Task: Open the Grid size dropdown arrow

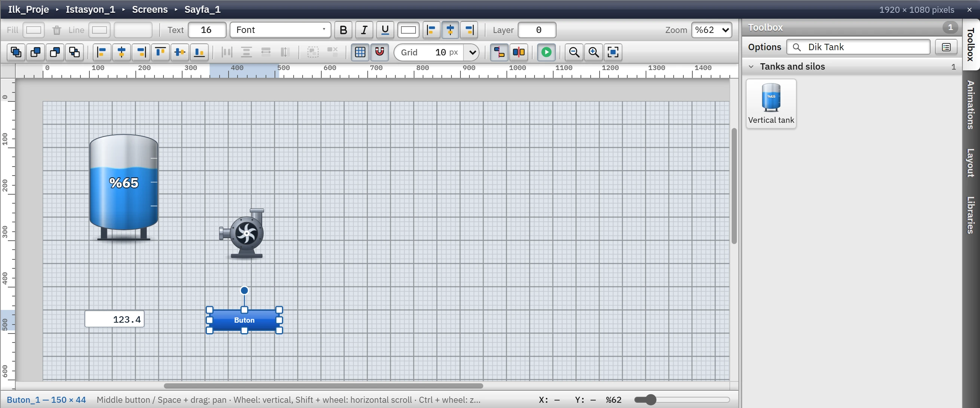Action: [472, 52]
